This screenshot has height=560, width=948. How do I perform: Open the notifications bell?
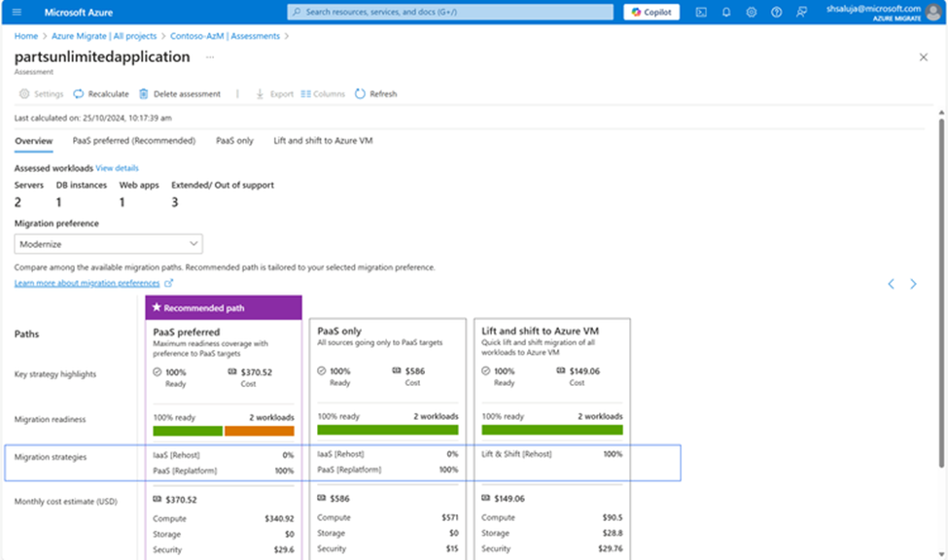tap(726, 12)
